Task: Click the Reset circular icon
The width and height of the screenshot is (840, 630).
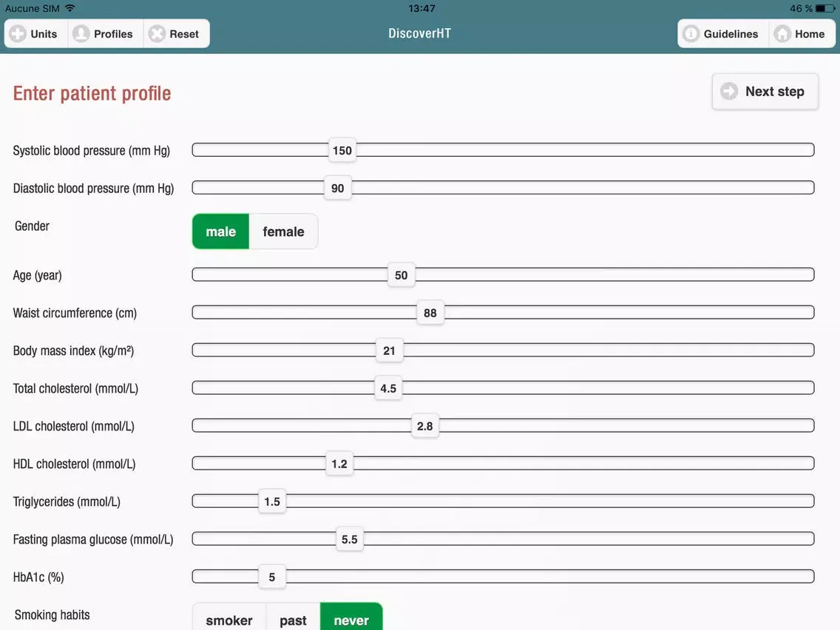Action: tap(156, 33)
